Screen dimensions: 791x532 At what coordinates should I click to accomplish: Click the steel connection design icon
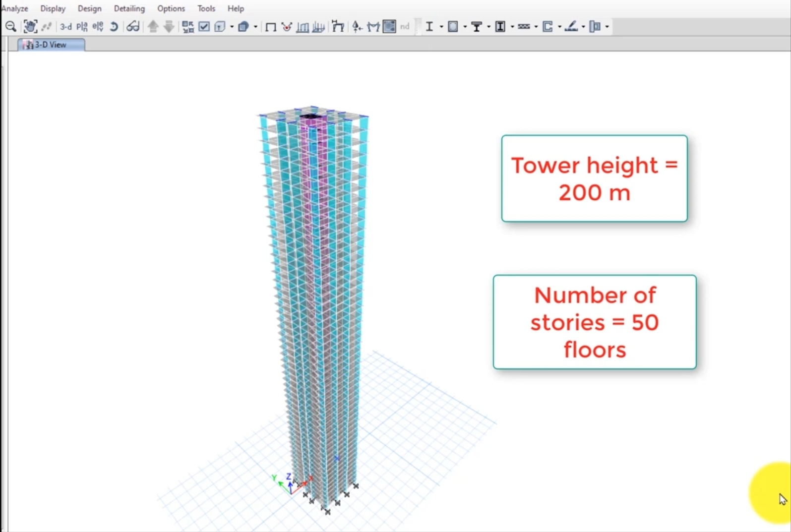click(x=595, y=27)
